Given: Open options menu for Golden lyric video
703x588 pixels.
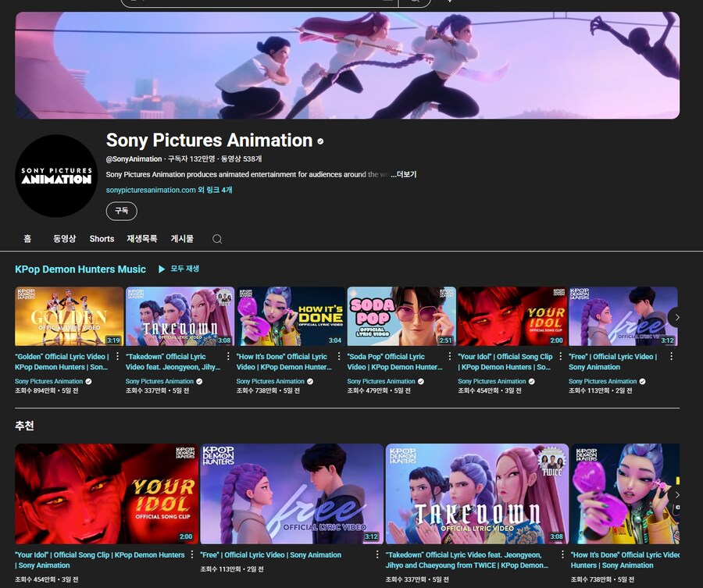Looking at the screenshot, I should [117, 356].
